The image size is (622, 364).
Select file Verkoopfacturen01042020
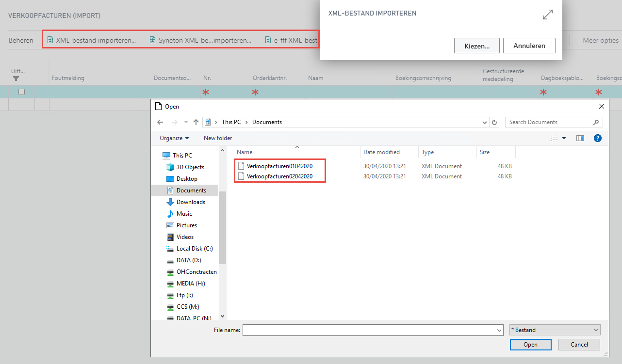click(x=279, y=166)
